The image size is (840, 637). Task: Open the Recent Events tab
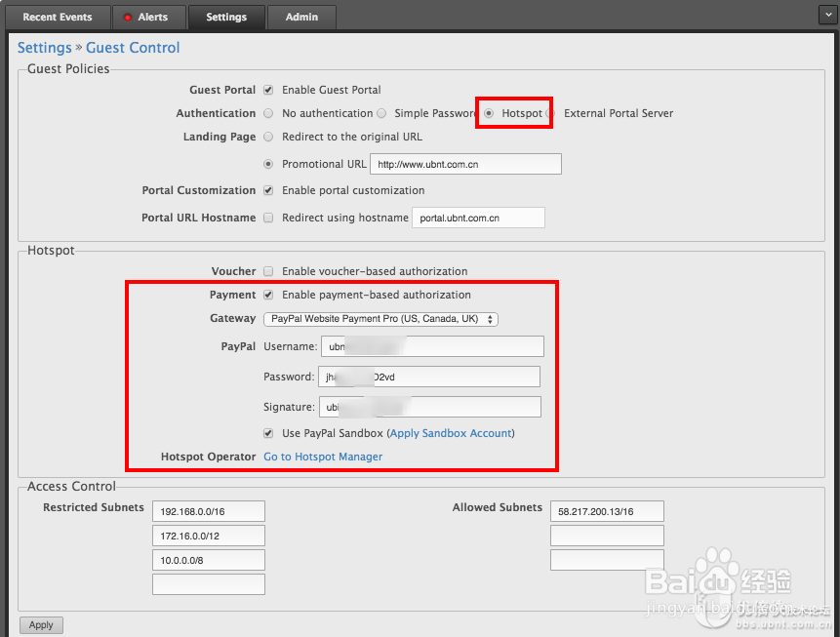58,18
